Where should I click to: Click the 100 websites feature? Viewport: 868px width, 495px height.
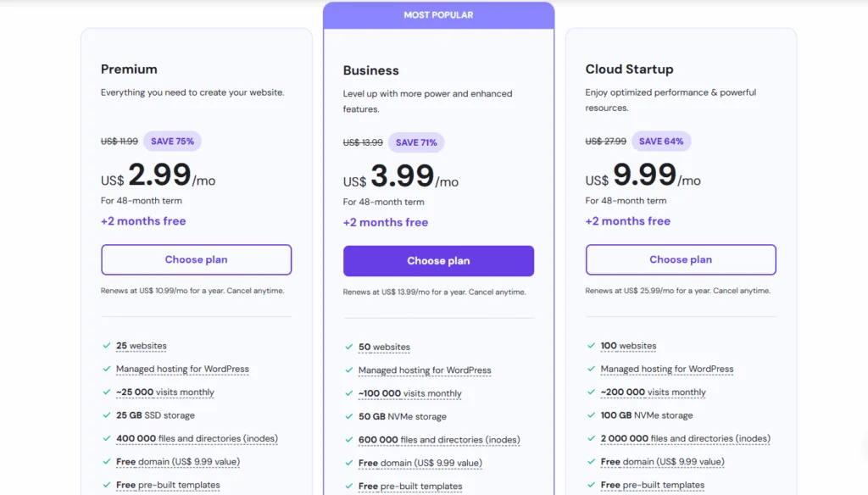click(628, 346)
